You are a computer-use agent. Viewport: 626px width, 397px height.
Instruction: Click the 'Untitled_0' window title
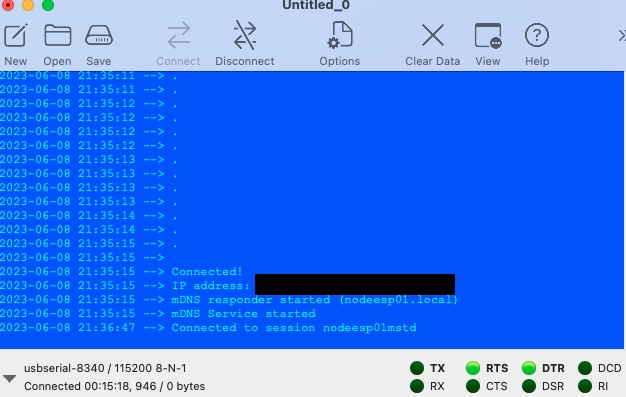pyautogui.click(x=316, y=5)
